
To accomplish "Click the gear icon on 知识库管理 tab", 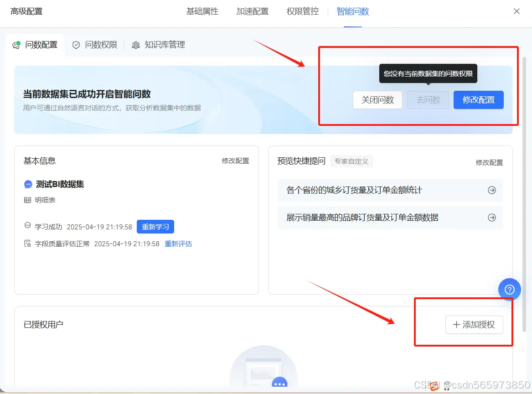I will point(135,45).
